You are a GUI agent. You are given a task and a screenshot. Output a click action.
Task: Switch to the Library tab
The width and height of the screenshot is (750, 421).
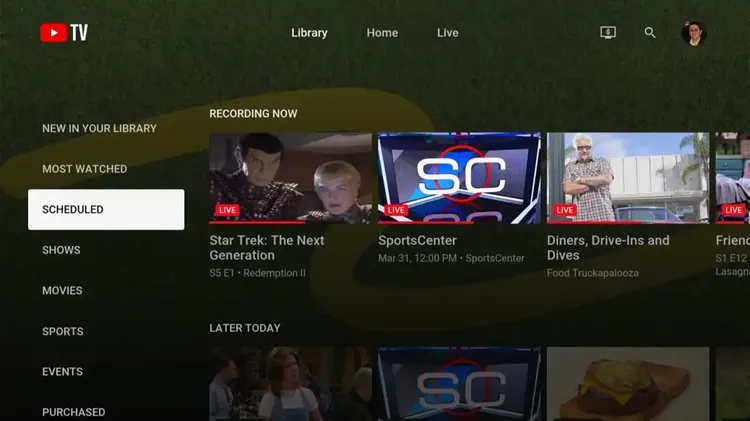[309, 33]
